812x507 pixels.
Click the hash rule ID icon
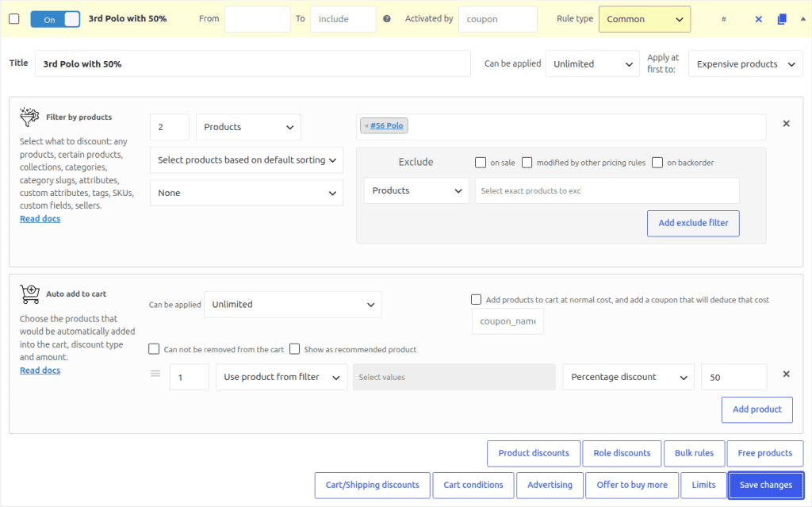click(x=724, y=19)
